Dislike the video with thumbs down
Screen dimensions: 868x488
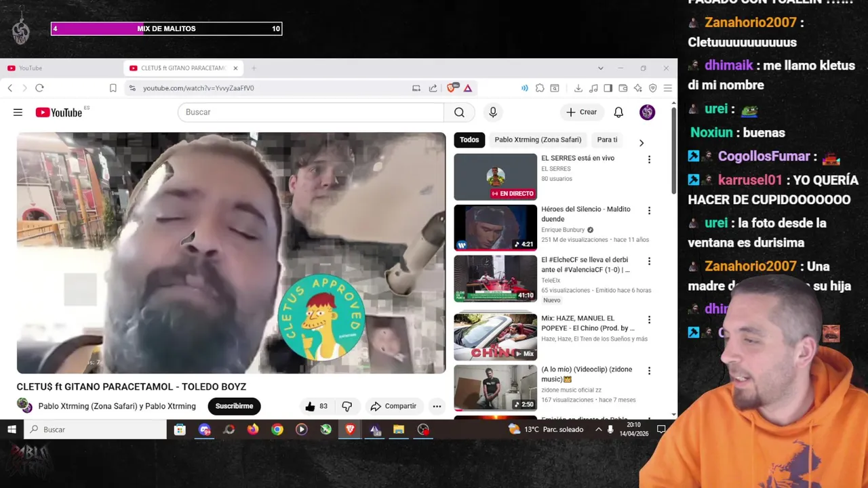(347, 406)
